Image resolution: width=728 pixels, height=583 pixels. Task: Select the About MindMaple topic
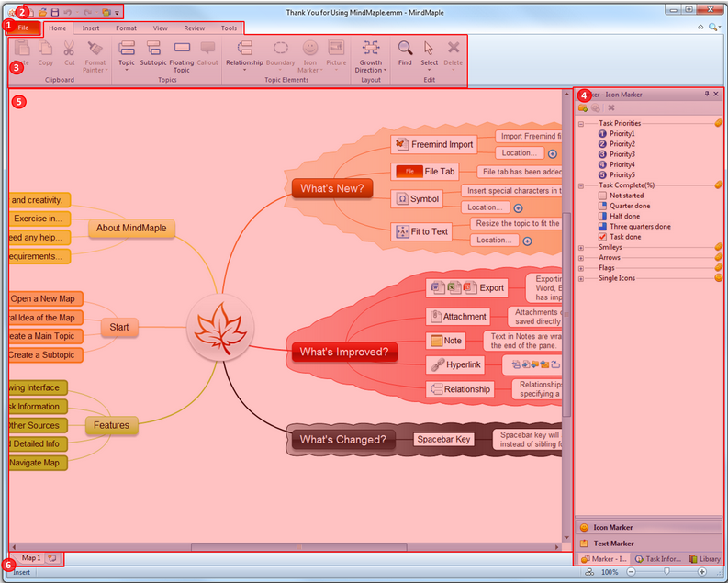pos(131,228)
